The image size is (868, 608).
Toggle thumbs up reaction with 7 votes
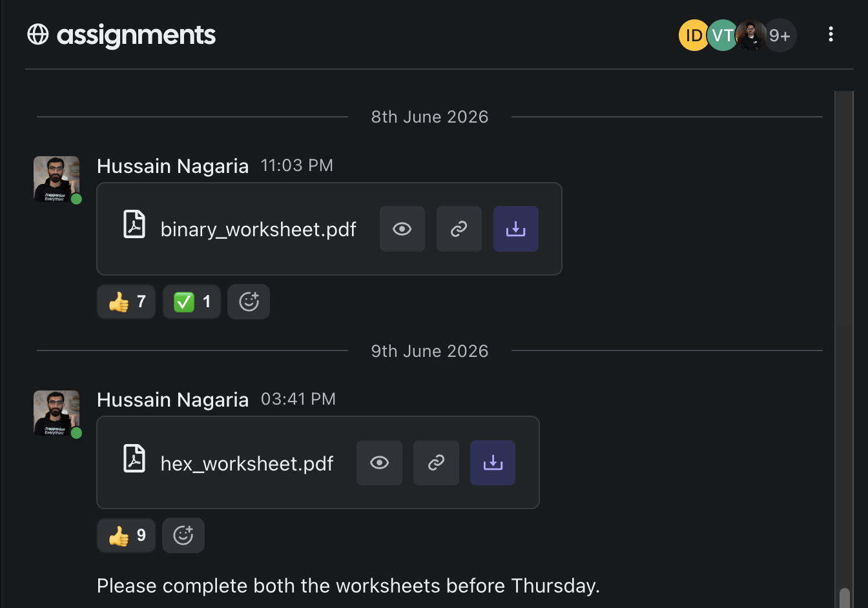[x=127, y=301]
